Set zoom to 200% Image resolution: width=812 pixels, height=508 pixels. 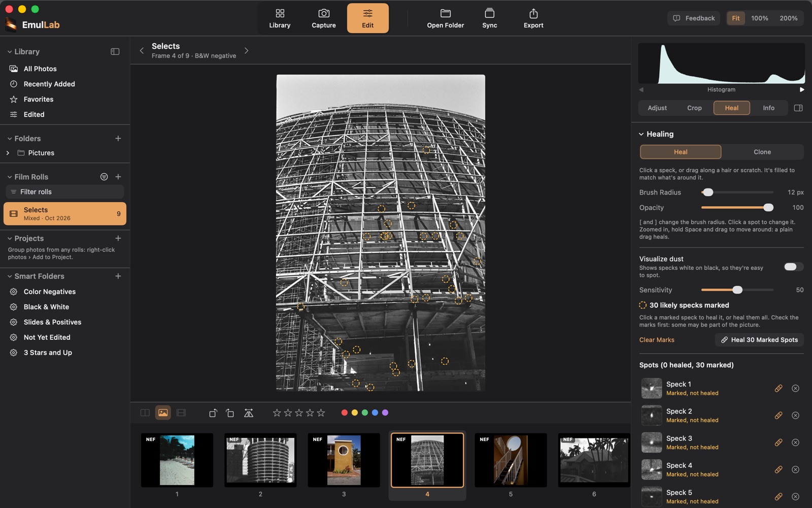(789, 18)
